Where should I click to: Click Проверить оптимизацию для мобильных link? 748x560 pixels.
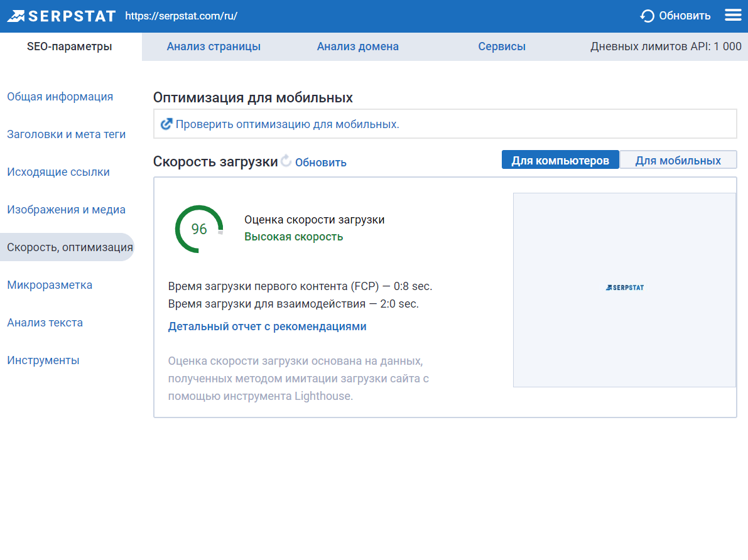click(287, 124)
